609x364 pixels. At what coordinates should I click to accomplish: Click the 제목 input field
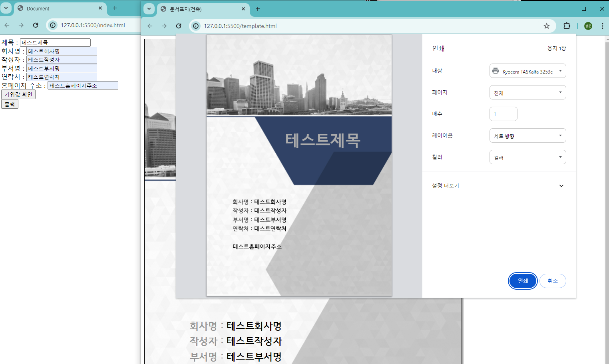(x=55, y=42)
